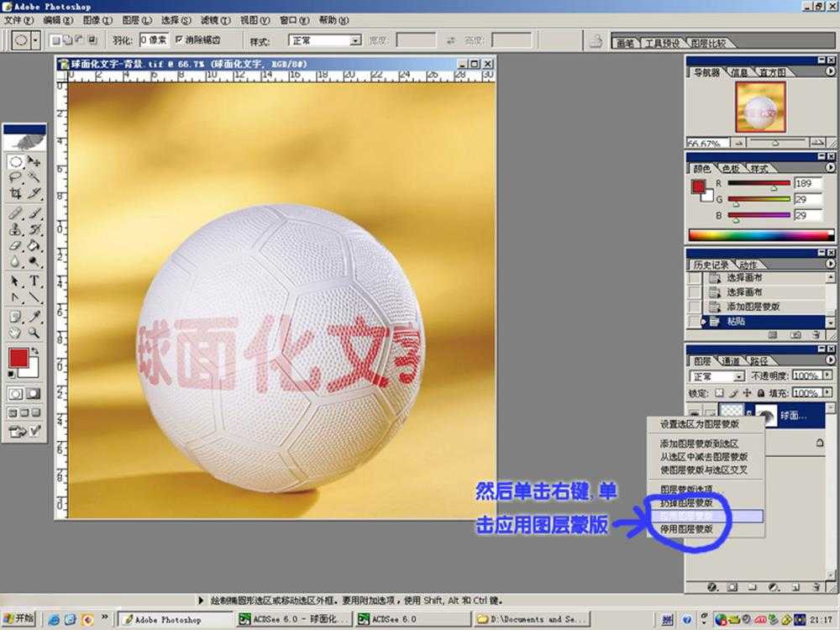Toggle the 消除锯齿 anti-alias checkbox
840x630 pixels.
pyautogui.click(x=180, y=39)
